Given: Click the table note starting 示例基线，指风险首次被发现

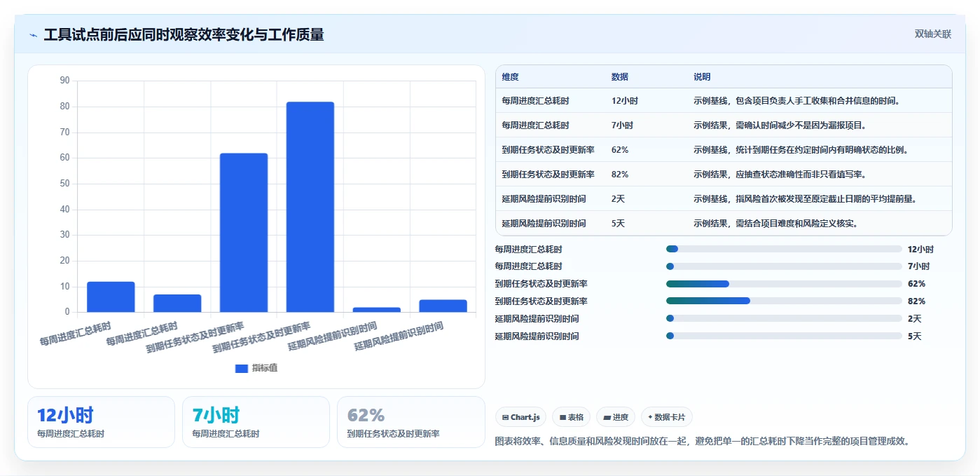Looking at the screenshot, I should 806,199.
